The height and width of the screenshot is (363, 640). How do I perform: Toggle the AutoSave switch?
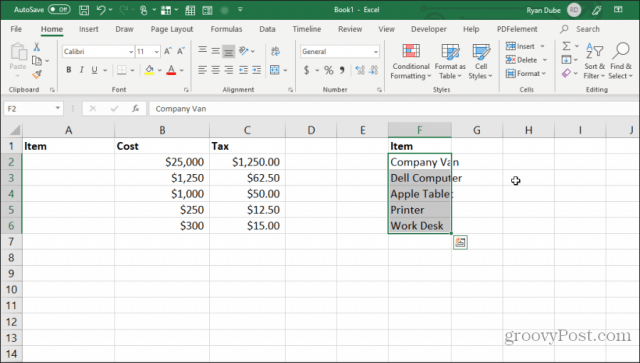(59, 9)
